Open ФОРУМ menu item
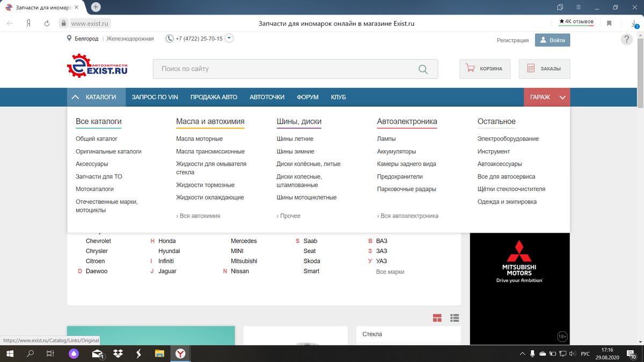The width and height of the screenshot is (644, 362). tap(308, 97)
